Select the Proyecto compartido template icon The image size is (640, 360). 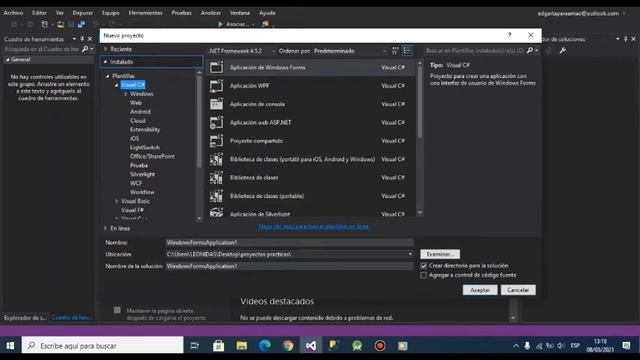point(216,141)
